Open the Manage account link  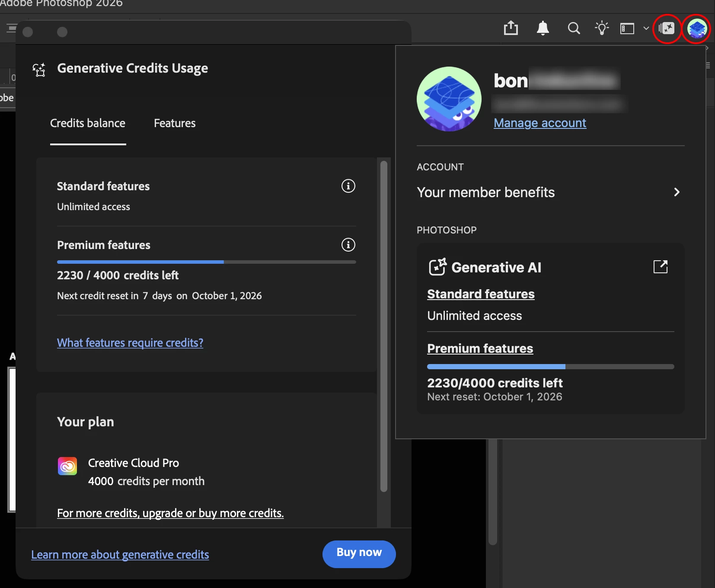540,123
